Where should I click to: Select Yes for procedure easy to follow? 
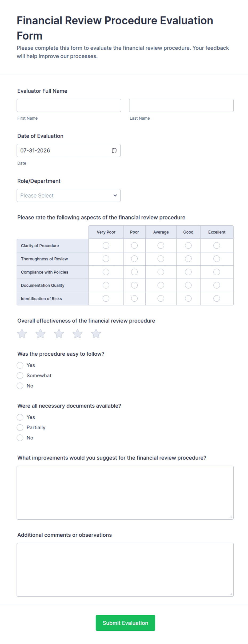(20, 365)
